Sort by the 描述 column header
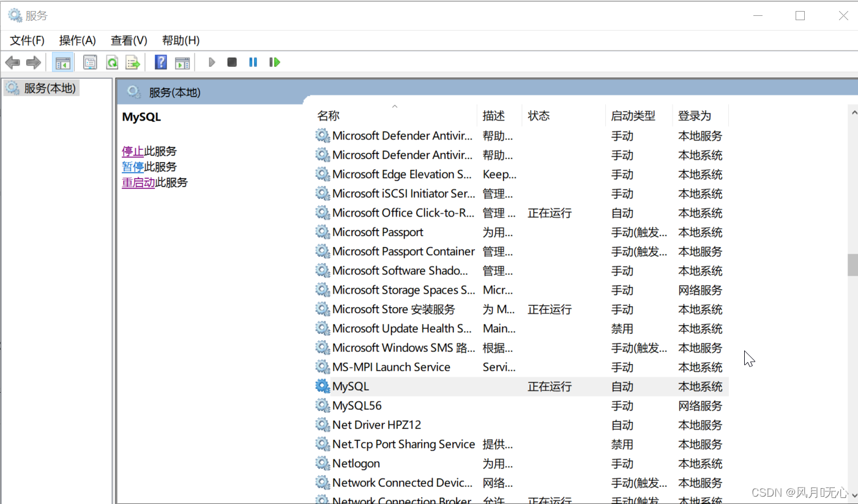The height and width of the screenshot is (504, 858). click(499, 115)
